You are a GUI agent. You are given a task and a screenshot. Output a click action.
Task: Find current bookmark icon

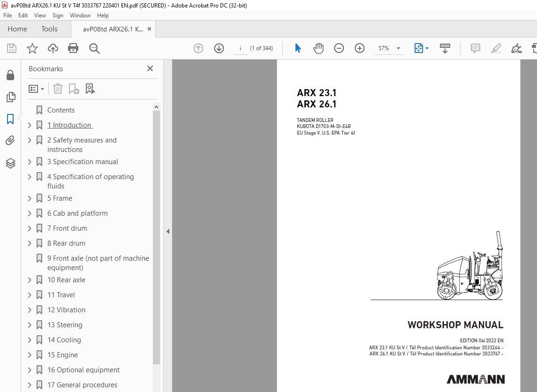(x=90, y=89)
